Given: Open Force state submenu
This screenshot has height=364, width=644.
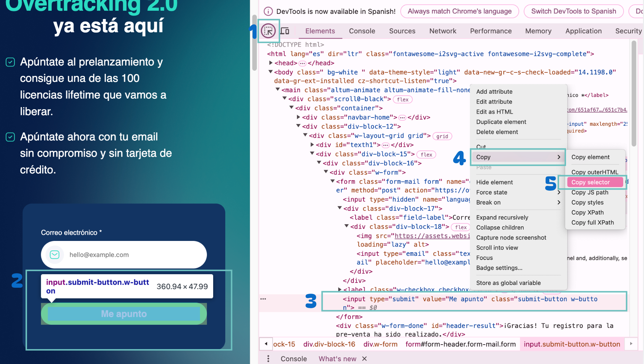Looking at the screenshot, I should click(x=518, y=192).
